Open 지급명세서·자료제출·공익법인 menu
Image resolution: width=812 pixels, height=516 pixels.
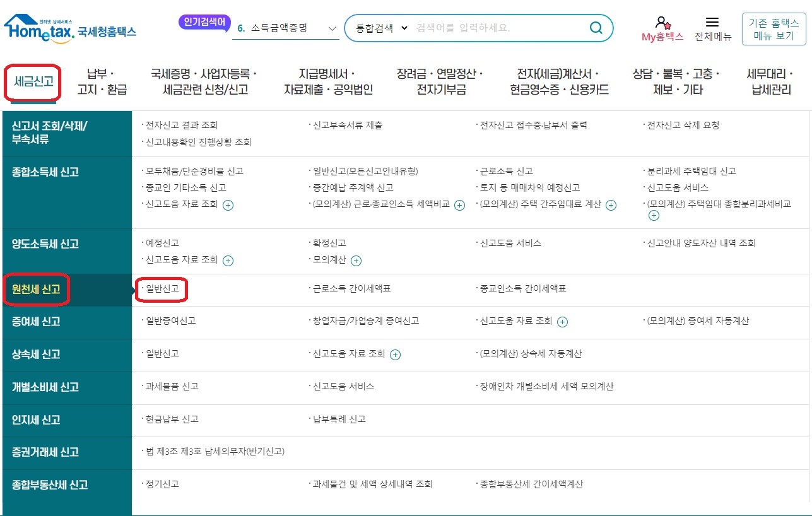click(x=328, y=81)
